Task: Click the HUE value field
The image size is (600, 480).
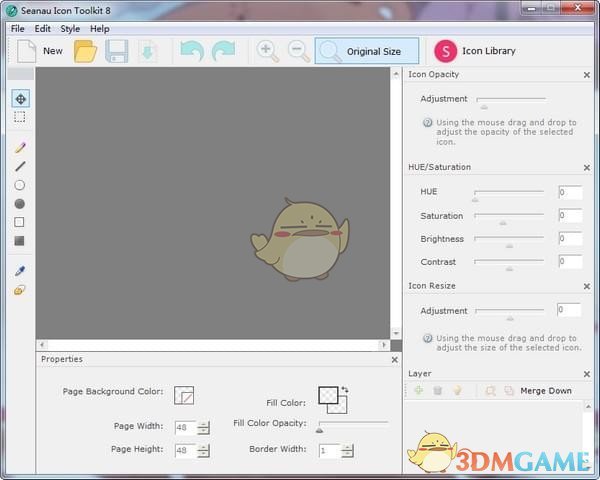Action: point(570,192)
